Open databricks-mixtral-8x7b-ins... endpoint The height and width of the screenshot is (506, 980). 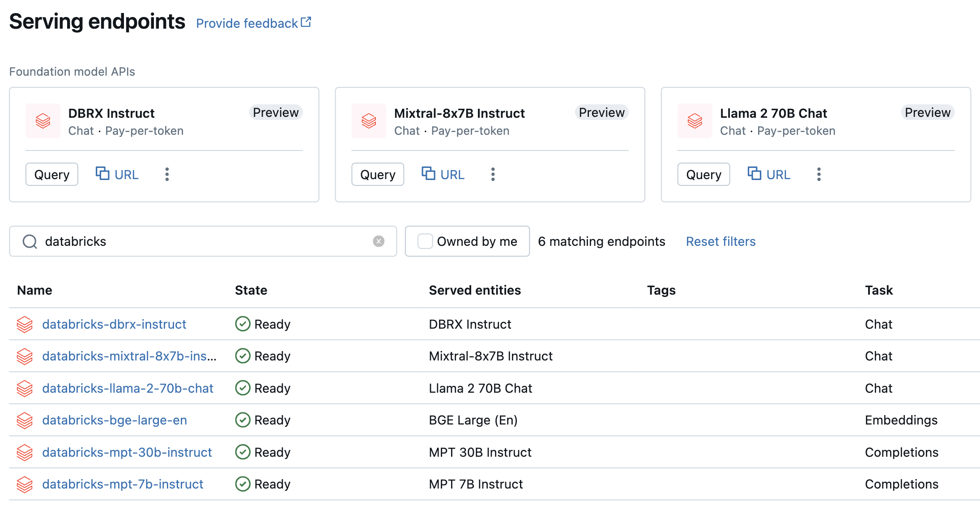pyautogui.click(x=129, y=356)
